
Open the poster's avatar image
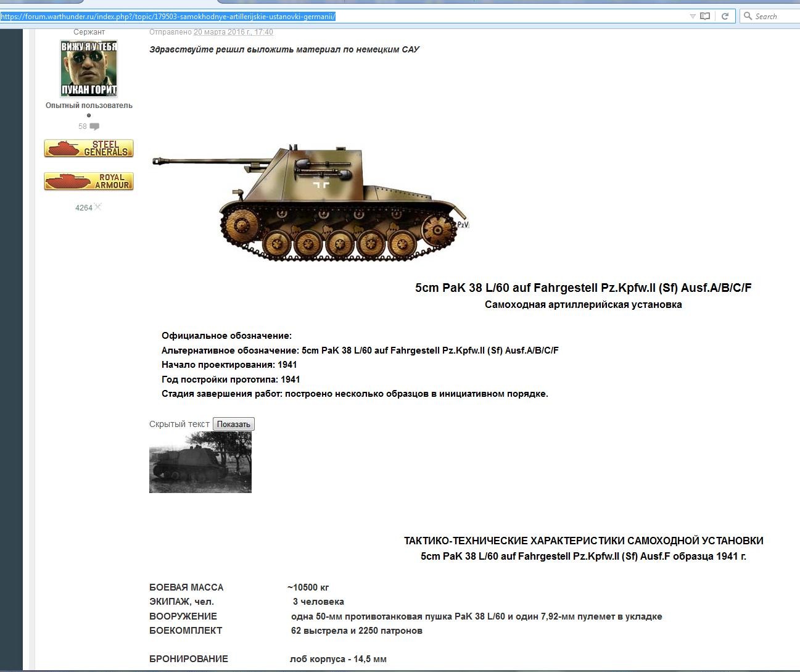tap(89, 68)
